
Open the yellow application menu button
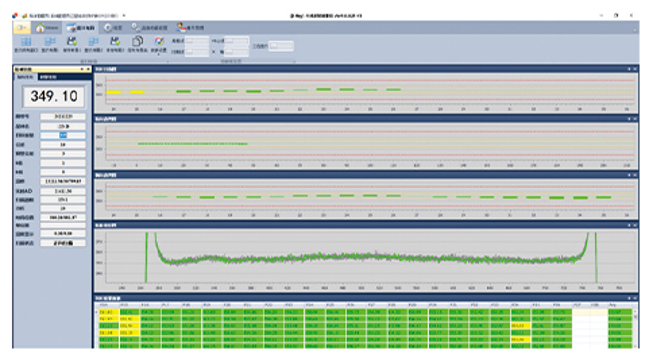(x=21, y=27)
